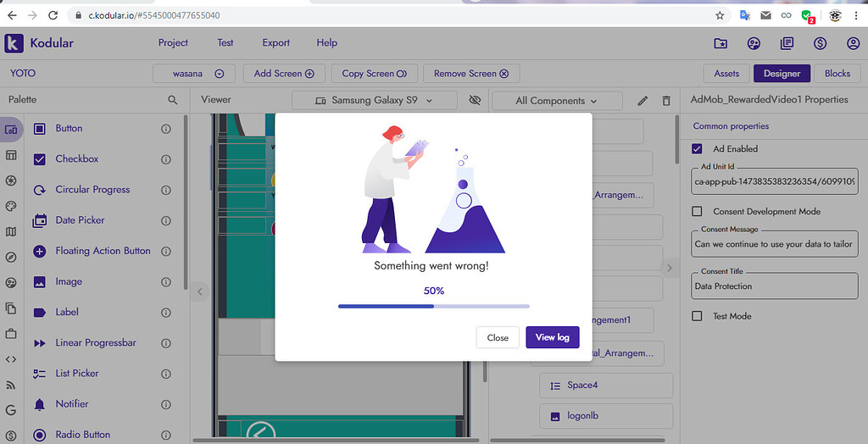
Task: Select Google palette category icon
Action: pos(11,410)
